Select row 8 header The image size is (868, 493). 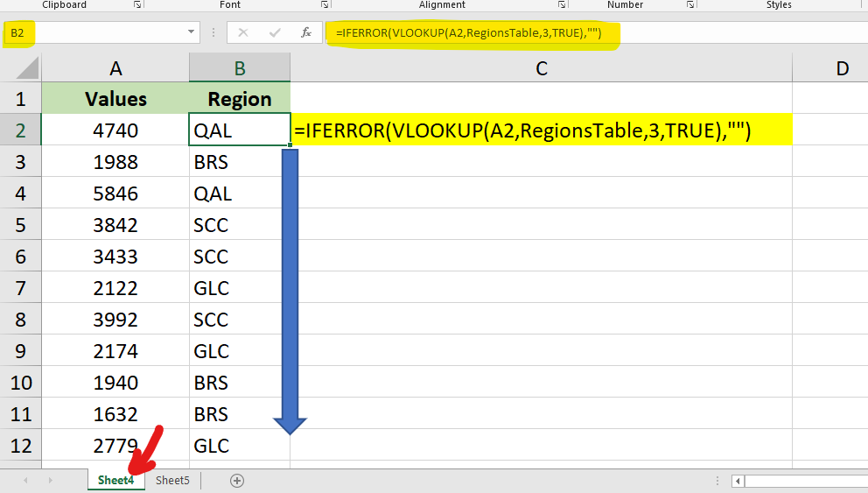(20, 320)
